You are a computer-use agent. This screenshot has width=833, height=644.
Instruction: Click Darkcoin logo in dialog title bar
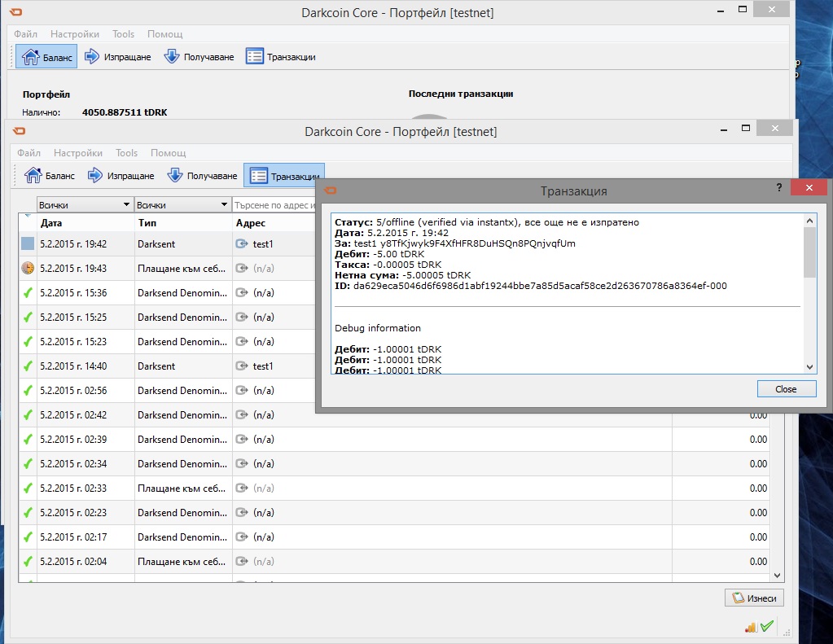330,191
